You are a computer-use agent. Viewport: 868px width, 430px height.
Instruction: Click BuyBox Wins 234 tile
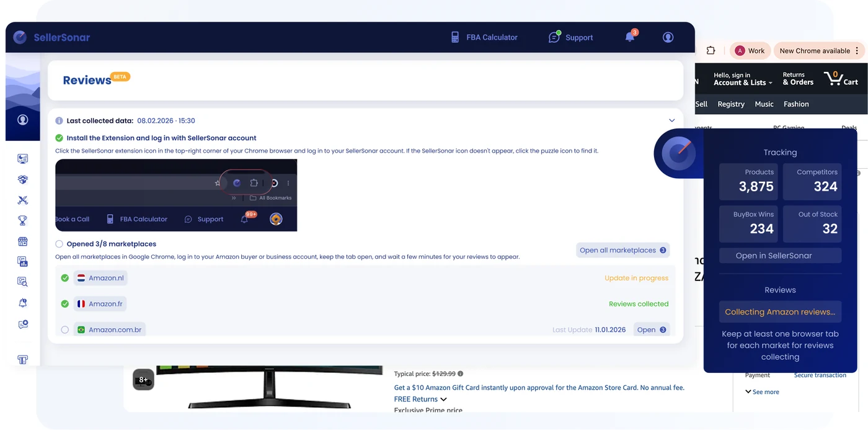click(x=749, y=223)
